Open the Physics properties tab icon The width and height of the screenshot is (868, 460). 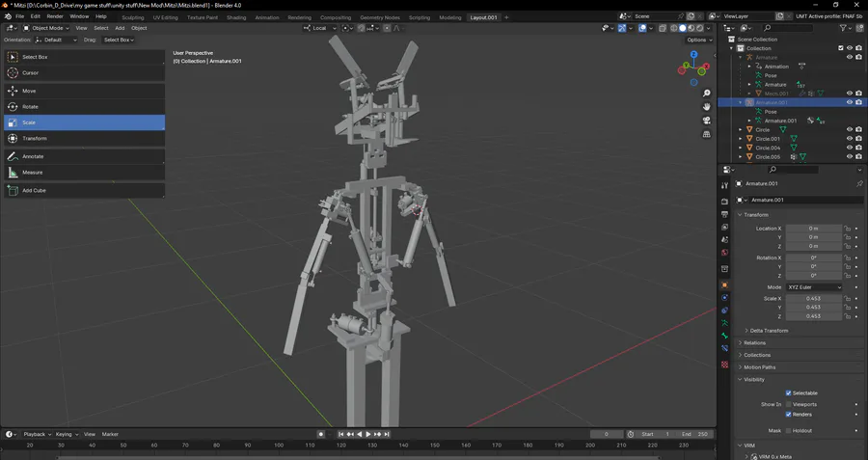(724, 298)
